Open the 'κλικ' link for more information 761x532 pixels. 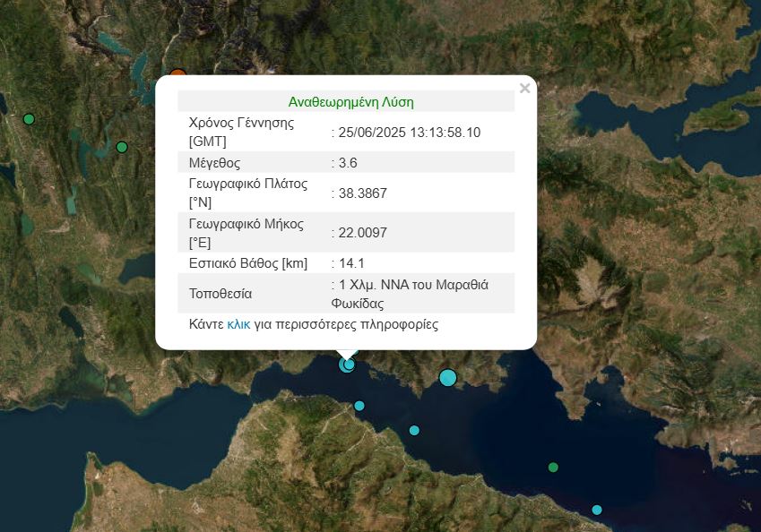(238, 324)
